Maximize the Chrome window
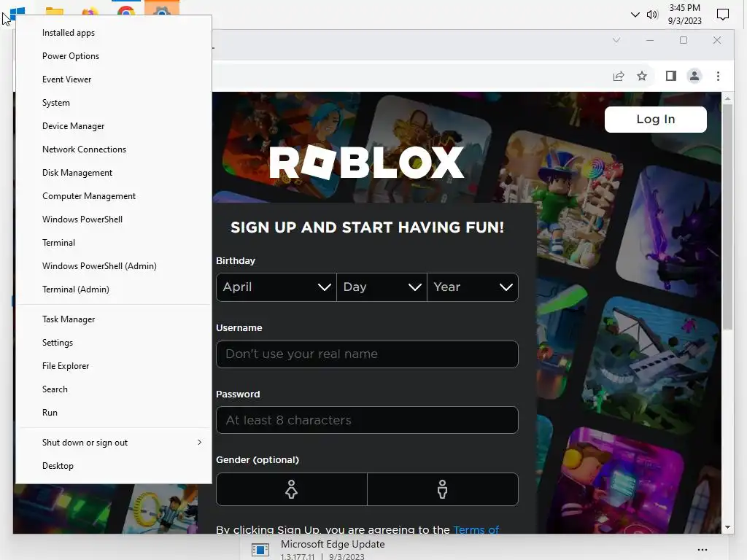The height and width of the screenshot is (560, 747). [x=683, y=41]
